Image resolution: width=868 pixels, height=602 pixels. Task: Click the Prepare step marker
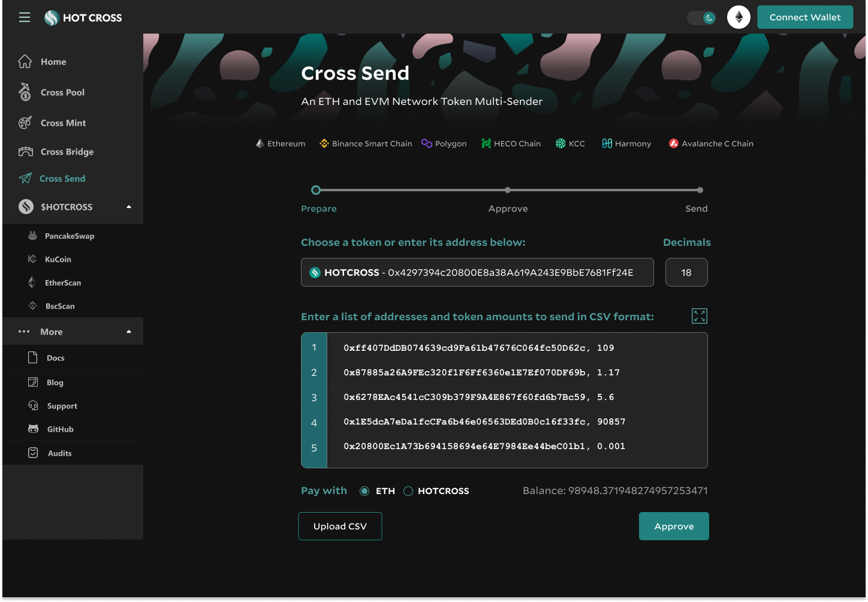(x=316, y=190)
